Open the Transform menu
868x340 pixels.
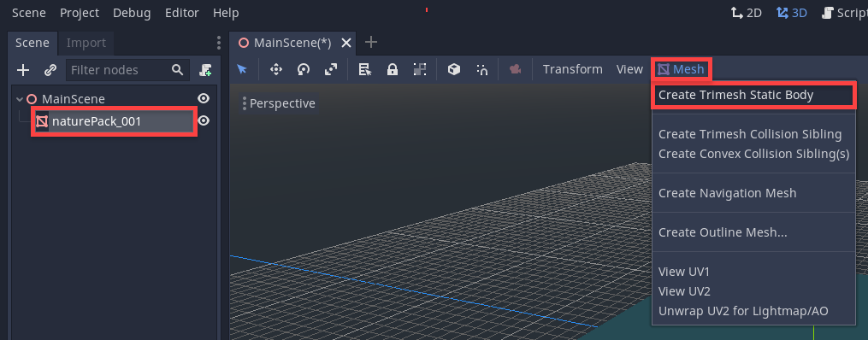572,69
